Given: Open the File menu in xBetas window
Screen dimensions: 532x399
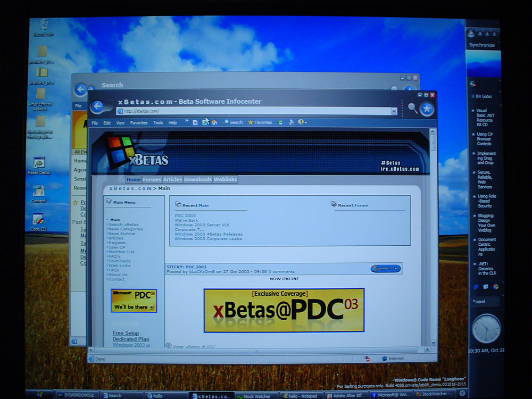Looking at the screenshot, I should tap(95, 123).
